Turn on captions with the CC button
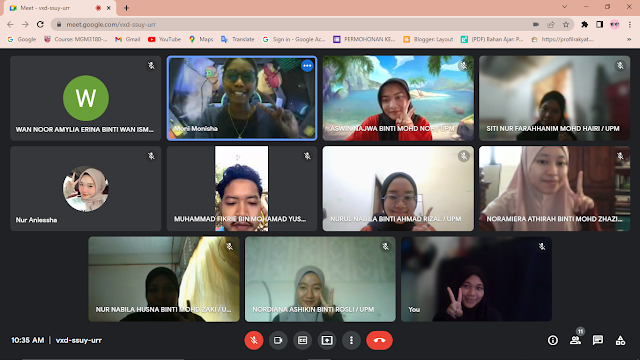This screenshot has height=360, width=640. (x=302, y=340)
